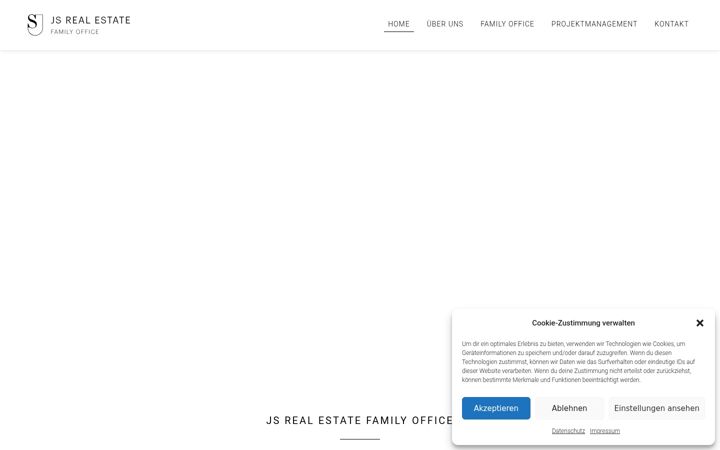Decline cookies with the Ablehnen button
This screenshot has width=720, height=450.
[569, 408]
